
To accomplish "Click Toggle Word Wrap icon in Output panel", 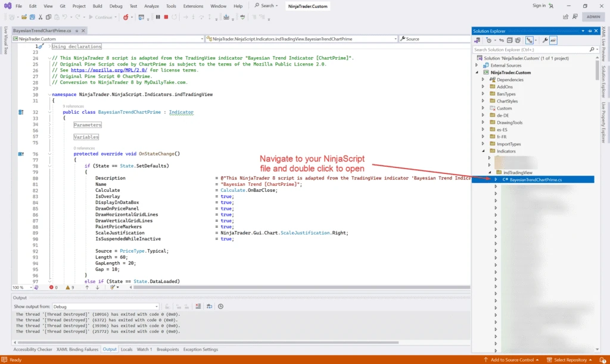I will coord(209,306).
